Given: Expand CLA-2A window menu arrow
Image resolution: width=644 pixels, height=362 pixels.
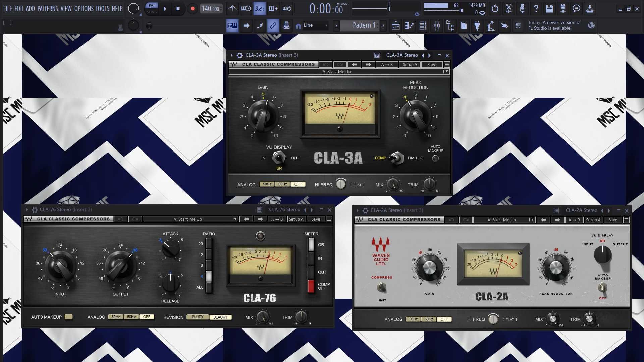Looking at the screenshot, I should pos(357,210).
